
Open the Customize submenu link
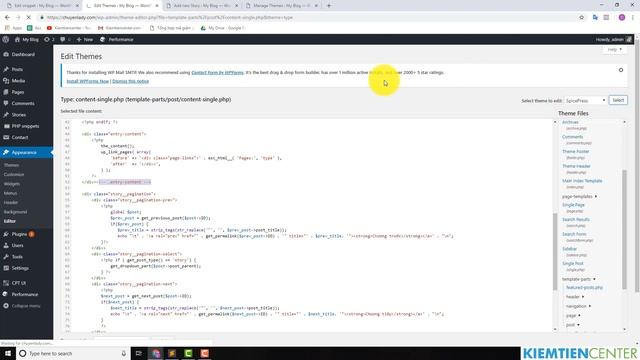pos(14,175)
